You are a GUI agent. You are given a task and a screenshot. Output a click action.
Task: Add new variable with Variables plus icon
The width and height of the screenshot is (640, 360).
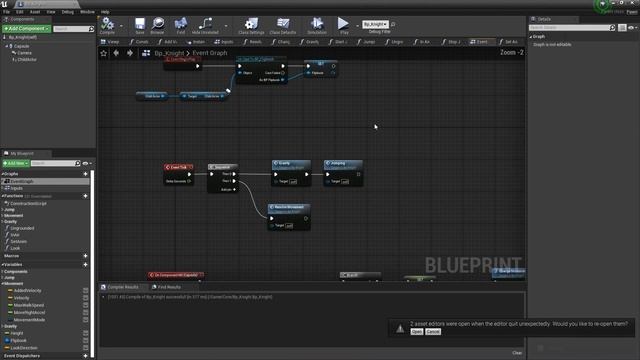(85, 264)
